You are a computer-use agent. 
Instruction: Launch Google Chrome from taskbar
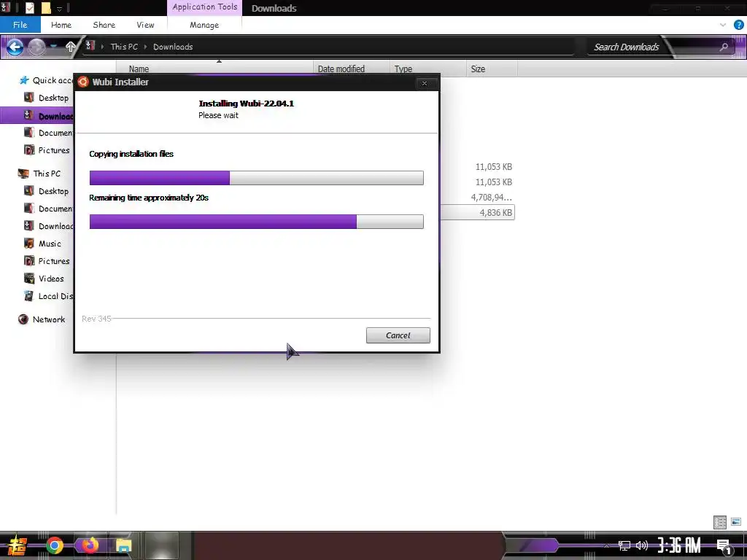click(x=54, y=545)
